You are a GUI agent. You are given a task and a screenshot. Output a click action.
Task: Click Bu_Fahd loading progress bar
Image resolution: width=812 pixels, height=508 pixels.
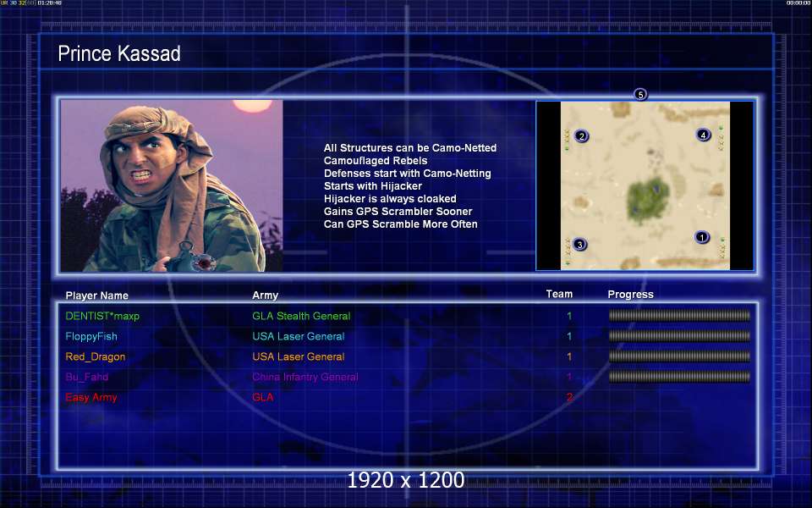(x=679, y=376)
